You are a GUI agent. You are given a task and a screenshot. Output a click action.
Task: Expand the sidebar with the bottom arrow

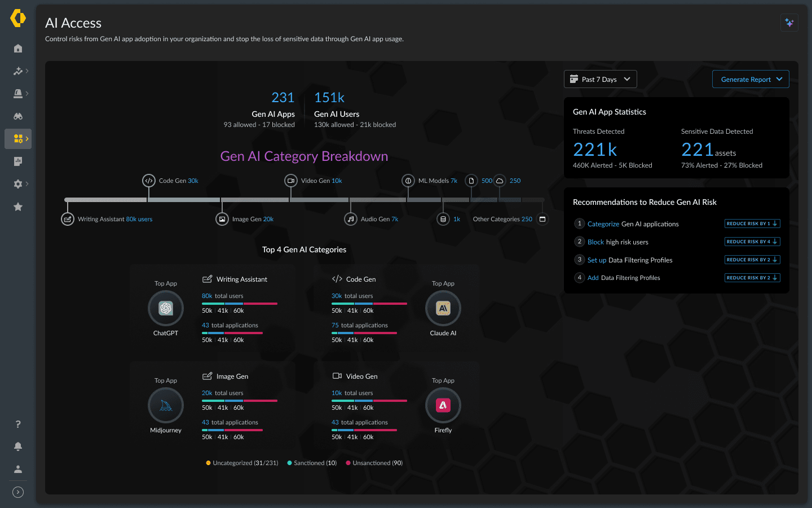pyautogui.click(x=18, y=492)
